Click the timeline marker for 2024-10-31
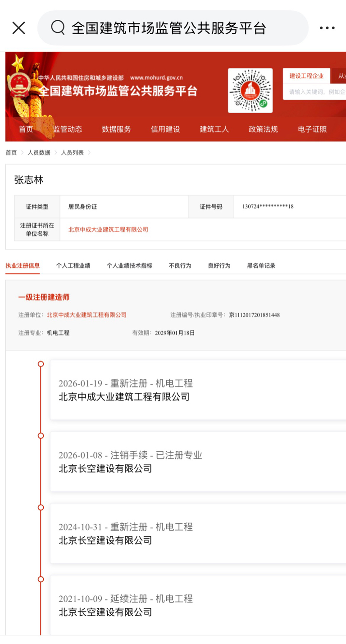The width and height of the screenshot is (346, 644). coord(41,507)
